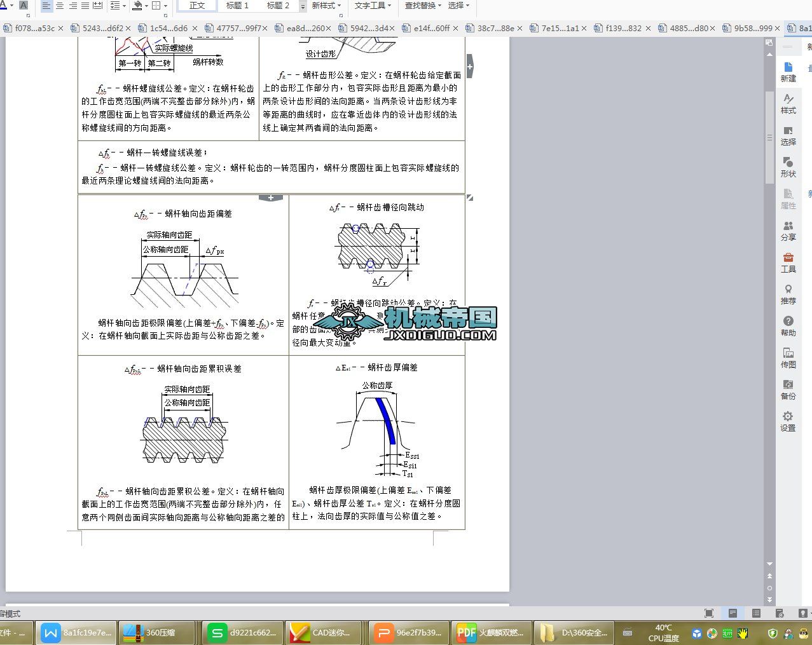The width and height of the screenshot is (812, 645).
Task: Click the shading paint bucket icon
Action: 137,6
